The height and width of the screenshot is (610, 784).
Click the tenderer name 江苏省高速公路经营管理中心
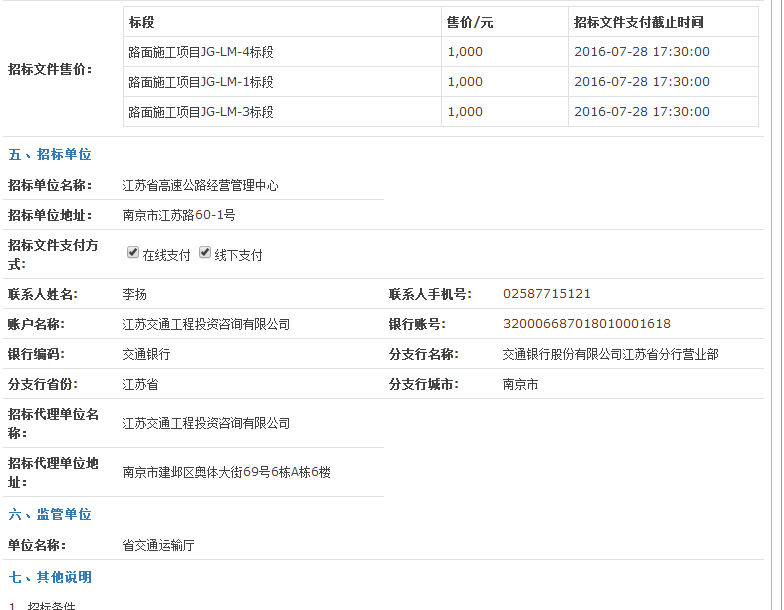coord(200,186)
